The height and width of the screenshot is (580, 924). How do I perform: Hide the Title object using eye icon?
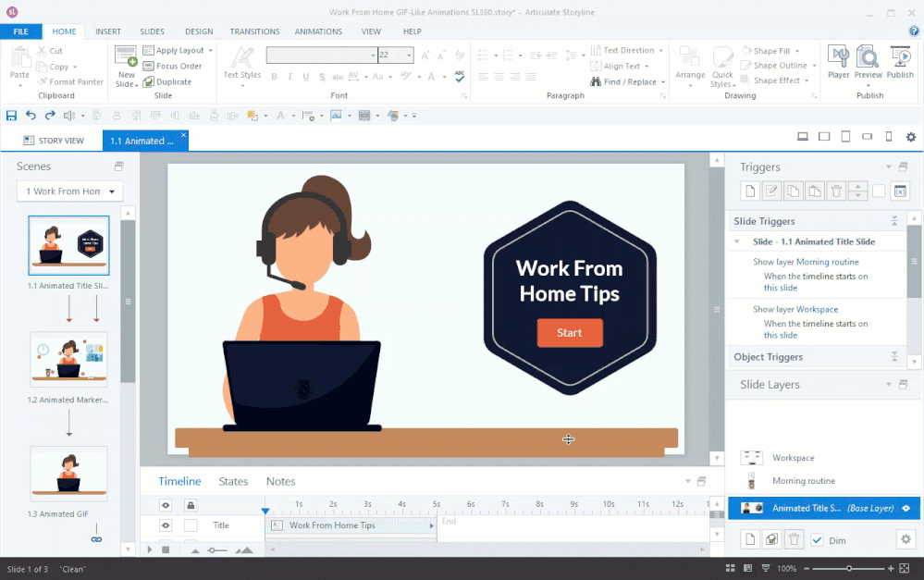(x=166, y=525)
